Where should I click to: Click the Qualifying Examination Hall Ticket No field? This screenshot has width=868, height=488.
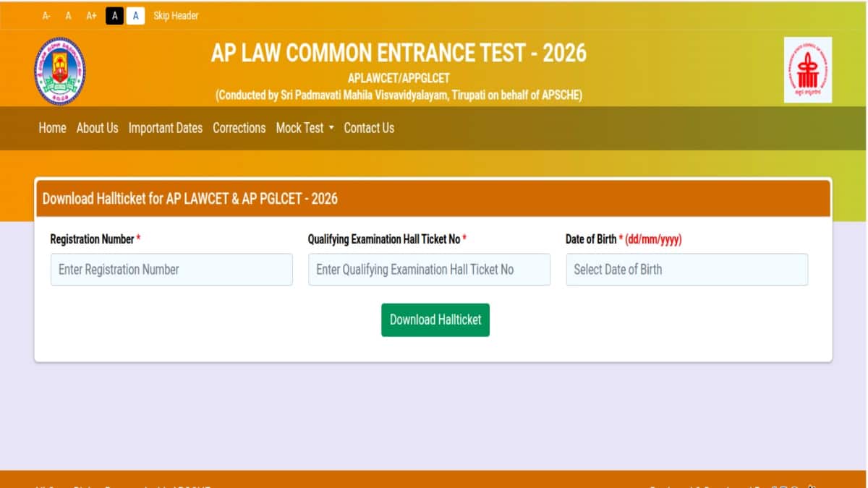[x=429, y=270]
